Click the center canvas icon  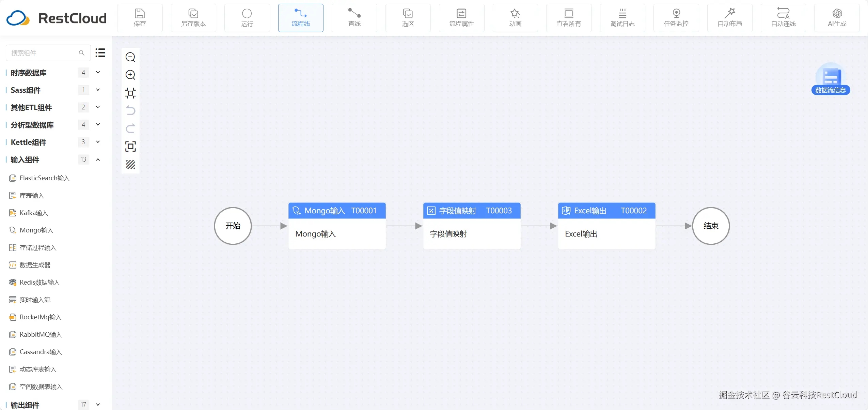(130, 93)
